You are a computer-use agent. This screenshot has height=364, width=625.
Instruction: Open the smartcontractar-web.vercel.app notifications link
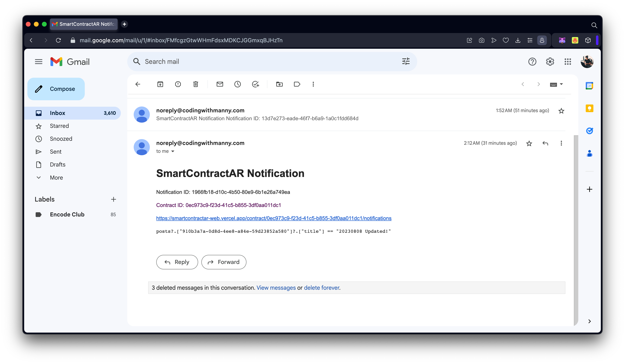pyautogui.click(x=274, y=218)
